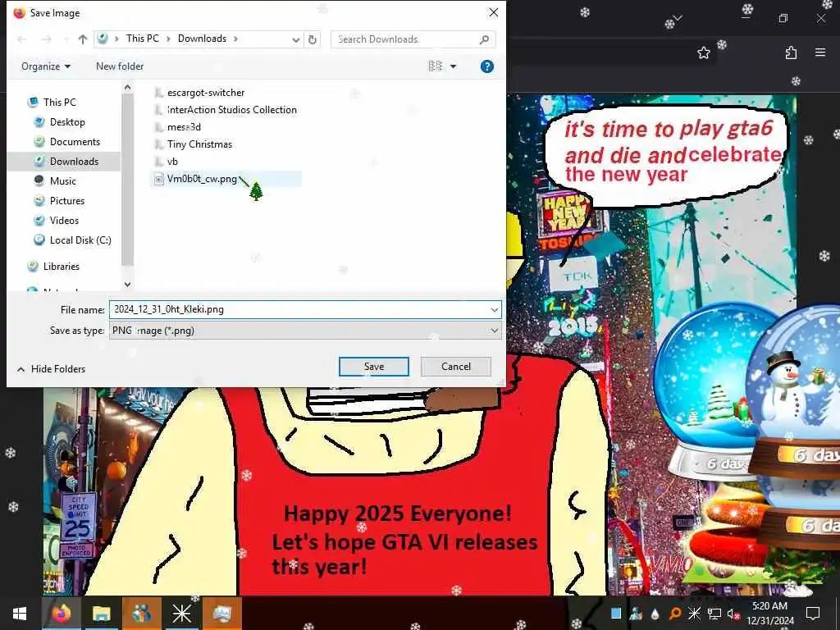840x630 pixels.
Task: Click the forward navigation arrow in the Save Image dialog
Action: (x=47, y=39)
